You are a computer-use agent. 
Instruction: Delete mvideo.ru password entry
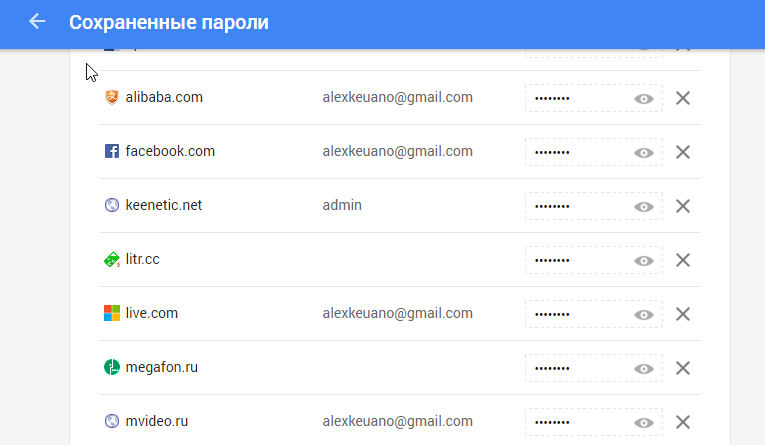click(683, 422)
